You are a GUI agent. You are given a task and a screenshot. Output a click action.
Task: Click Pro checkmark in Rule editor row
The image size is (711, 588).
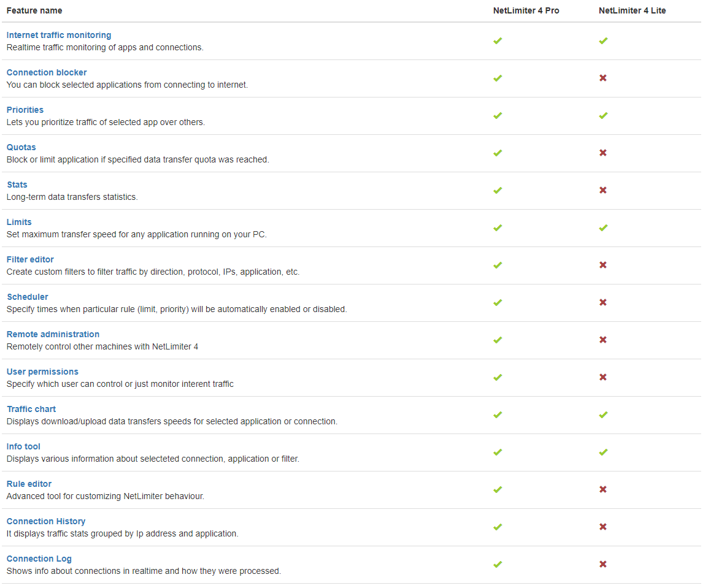tap(498, 490)
